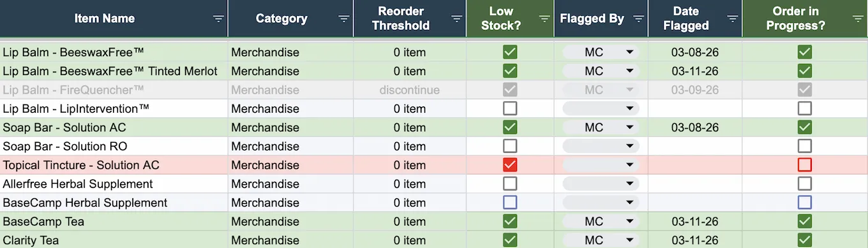Check Low Stock for Lip Balm - LipIntervention™
Viewport: 868px width, 248px height.
tap(510, 108)
